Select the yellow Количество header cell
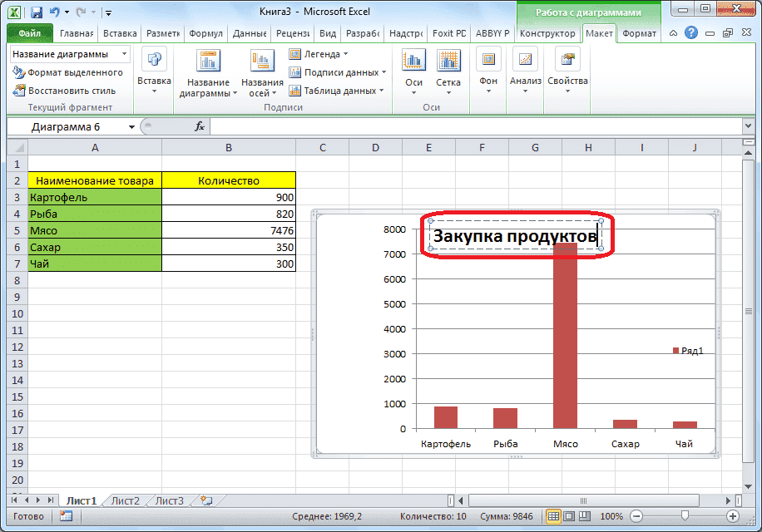Viewport: 762px width, 532px height. [228, 180]
